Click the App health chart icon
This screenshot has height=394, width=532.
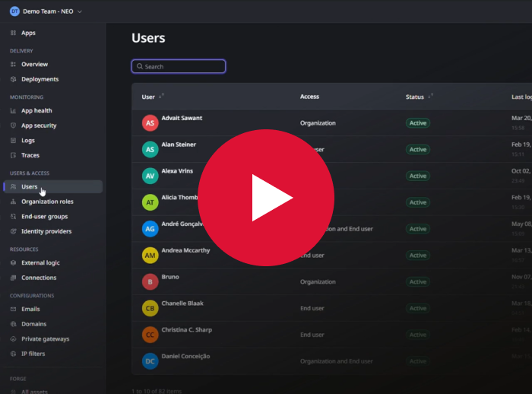click(x=13, y=110)
